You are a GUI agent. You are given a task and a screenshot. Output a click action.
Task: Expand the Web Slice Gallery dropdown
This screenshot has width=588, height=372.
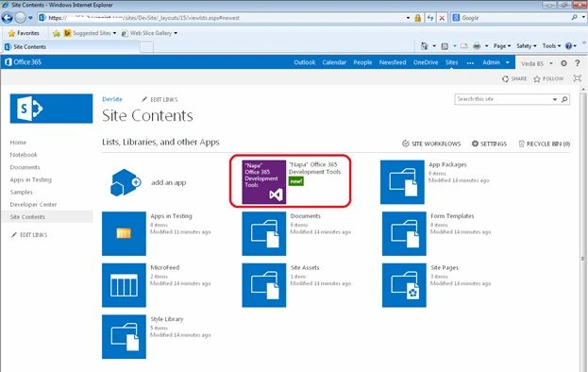(x=176, y=33)
